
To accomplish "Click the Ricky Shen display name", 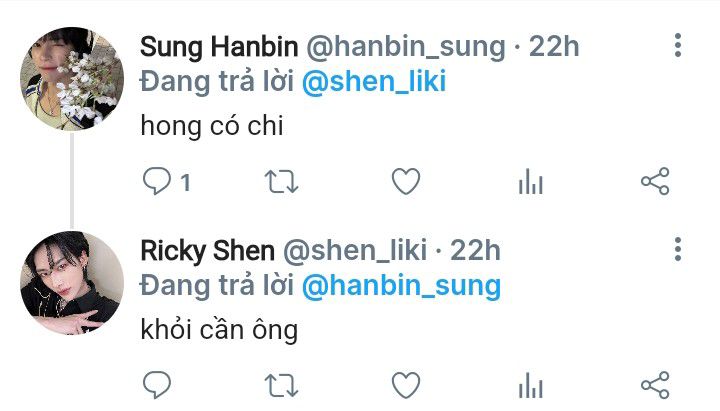I will click(208, 251).
